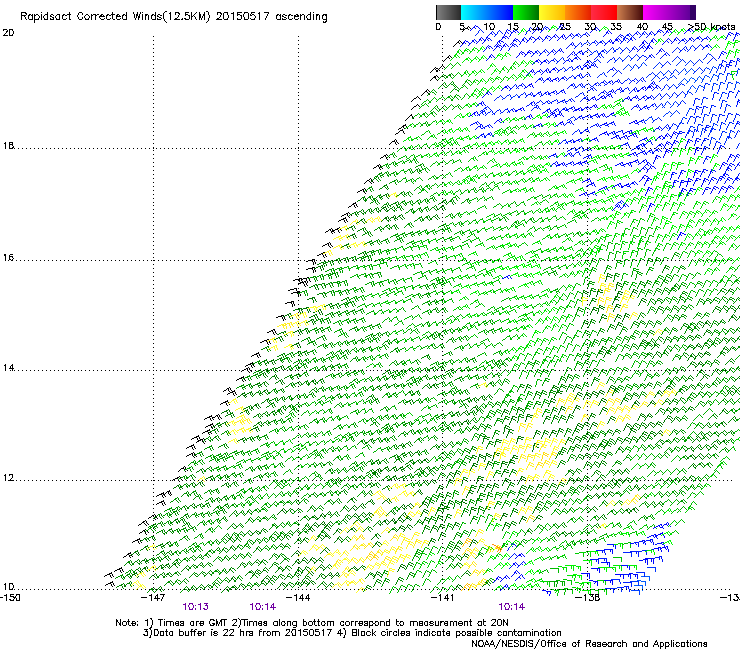The height and width of the screenshot is (650, 740).
Task: Click the legend scale label 35
Action: pos(616,27)
